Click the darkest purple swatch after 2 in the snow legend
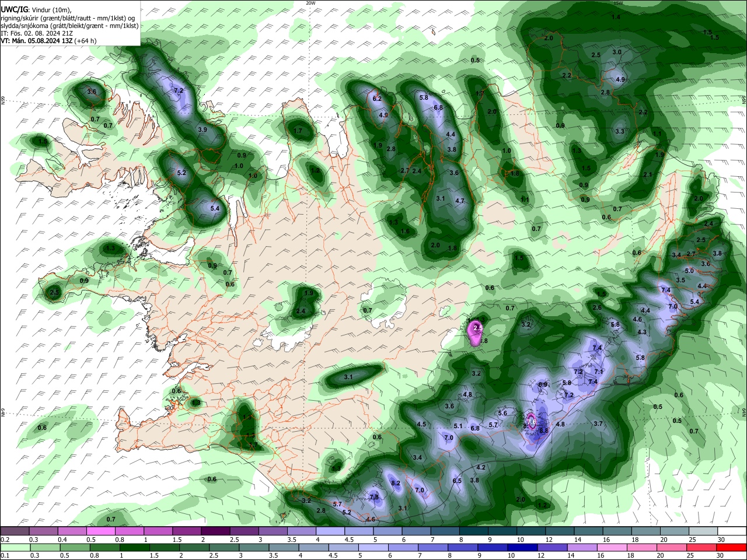This screenshot has width=747, height=560. coord(215,531)
